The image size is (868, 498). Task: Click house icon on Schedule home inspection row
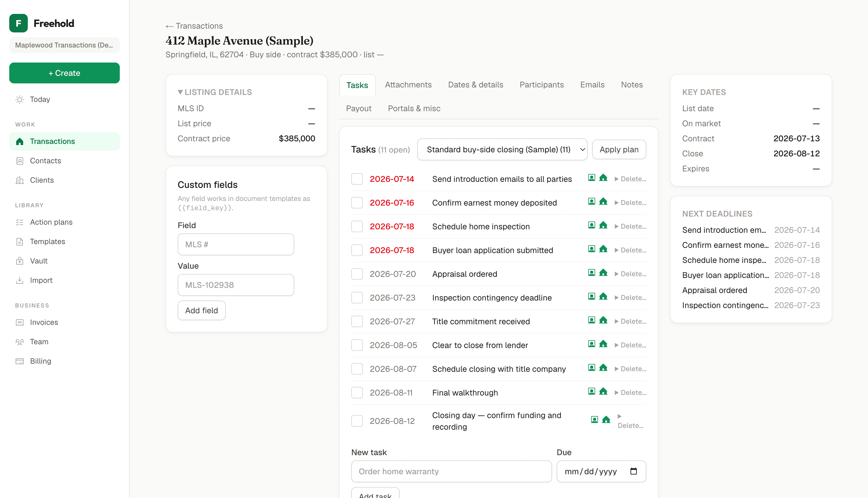604,225
